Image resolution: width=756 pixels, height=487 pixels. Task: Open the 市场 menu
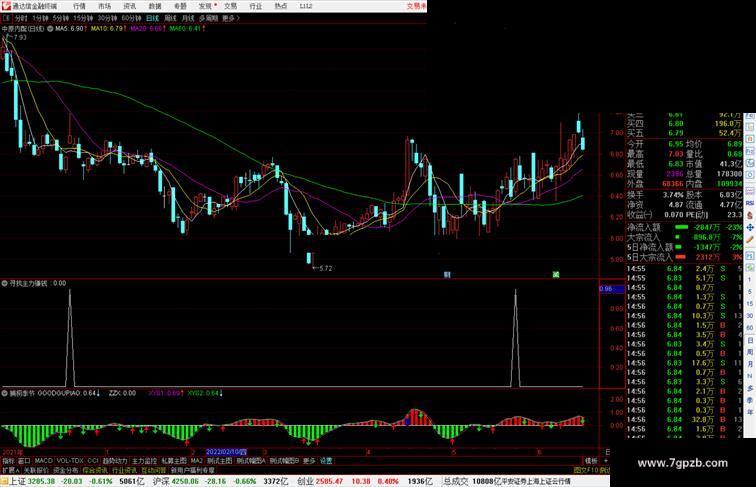[x=105, y=6]
